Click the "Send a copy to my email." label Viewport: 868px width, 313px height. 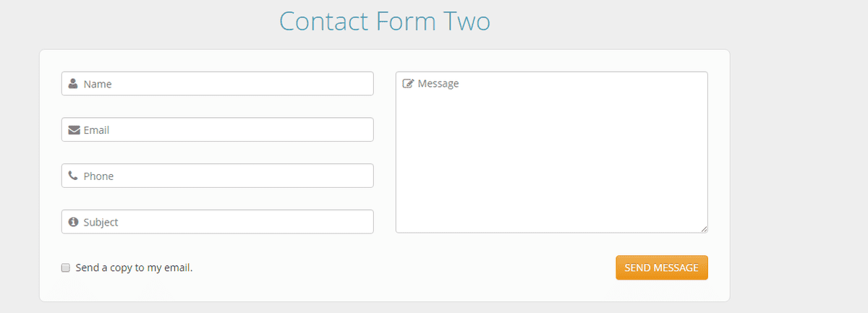[x=134, y=267]
